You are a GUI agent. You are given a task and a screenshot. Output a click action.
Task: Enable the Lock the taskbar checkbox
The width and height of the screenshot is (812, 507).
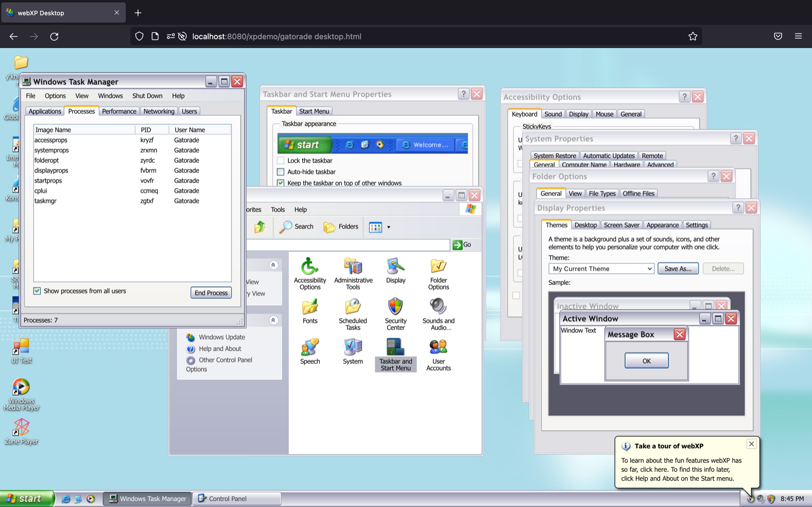[280, 160]
